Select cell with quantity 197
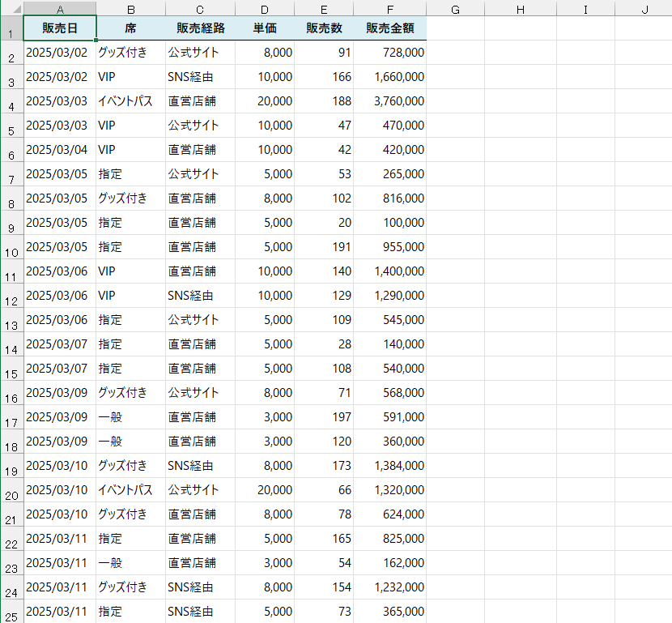This screenshot has height=623, width=672. tap(324, 417)
